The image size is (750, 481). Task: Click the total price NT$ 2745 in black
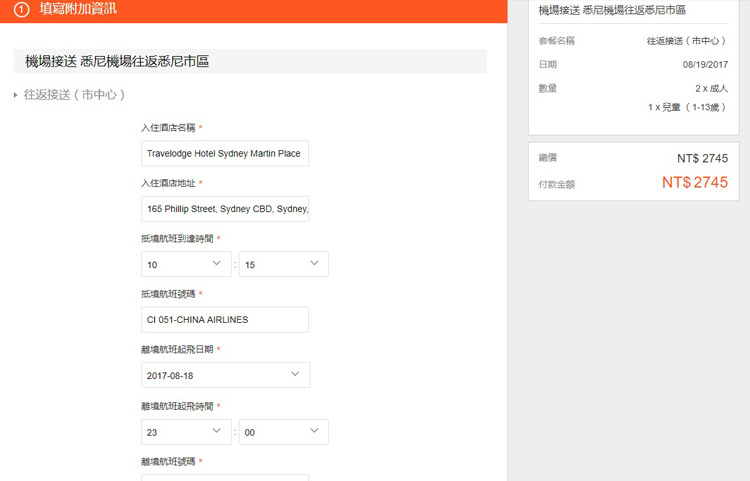(x=702, y=158)
